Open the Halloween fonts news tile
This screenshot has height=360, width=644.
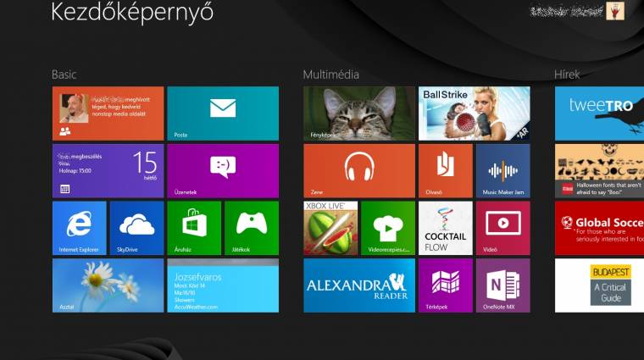click(600, 171)
